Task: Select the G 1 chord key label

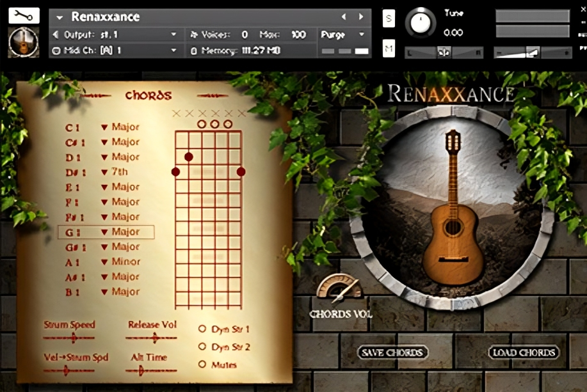Action: click(72, 233)
